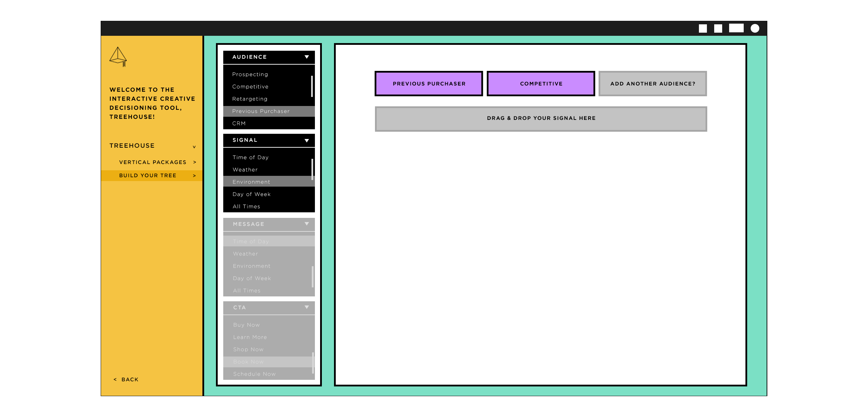This screenshot has height=417, width=868.
Task: Click the COMPETITIVE purple button
Action: (541, 84)
